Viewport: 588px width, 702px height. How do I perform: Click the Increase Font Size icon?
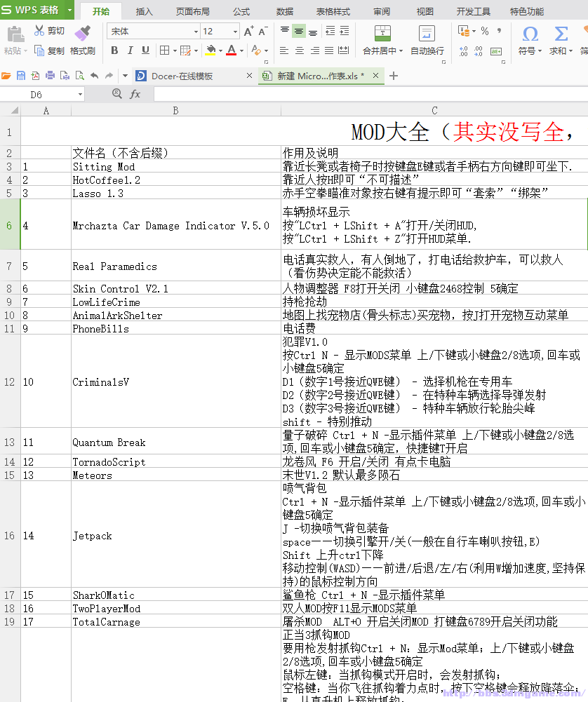pos(248,32)
